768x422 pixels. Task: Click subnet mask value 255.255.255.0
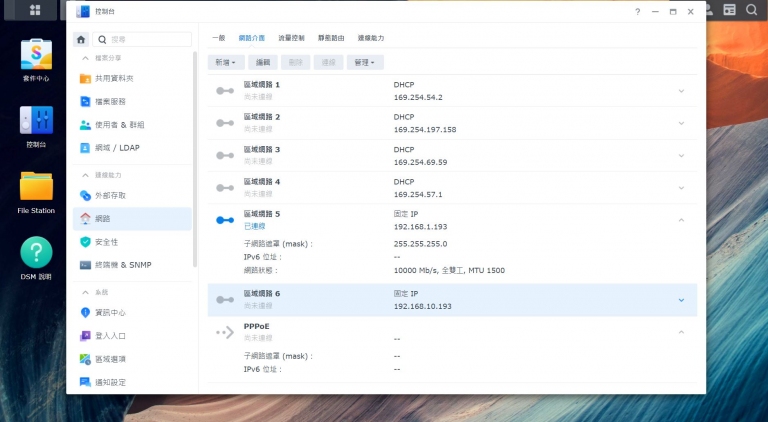pos(420,244)
